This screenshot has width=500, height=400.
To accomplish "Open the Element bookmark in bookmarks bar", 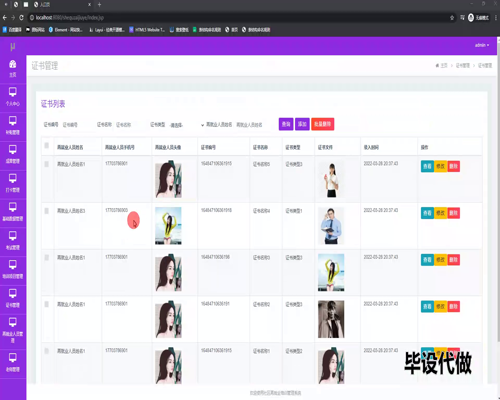I will point(65,30).
